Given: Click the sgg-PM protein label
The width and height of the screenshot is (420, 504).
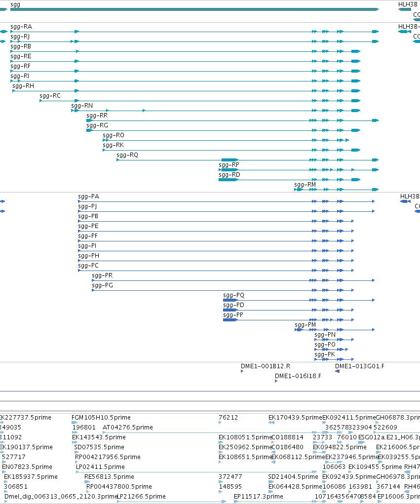Looking at the screenshot, I should 305,325.
